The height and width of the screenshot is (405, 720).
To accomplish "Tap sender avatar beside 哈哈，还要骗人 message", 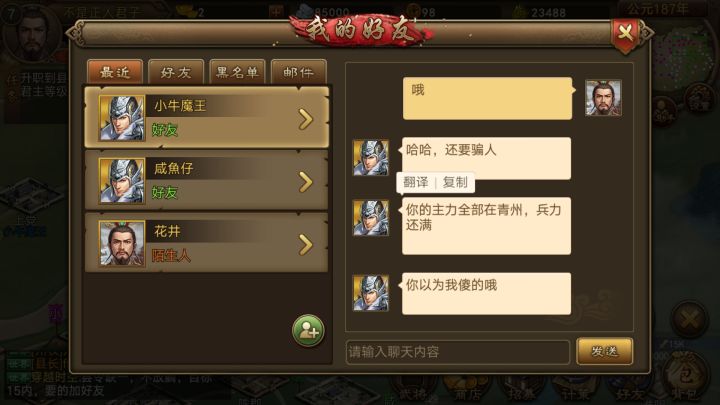I will pos(371,158).
